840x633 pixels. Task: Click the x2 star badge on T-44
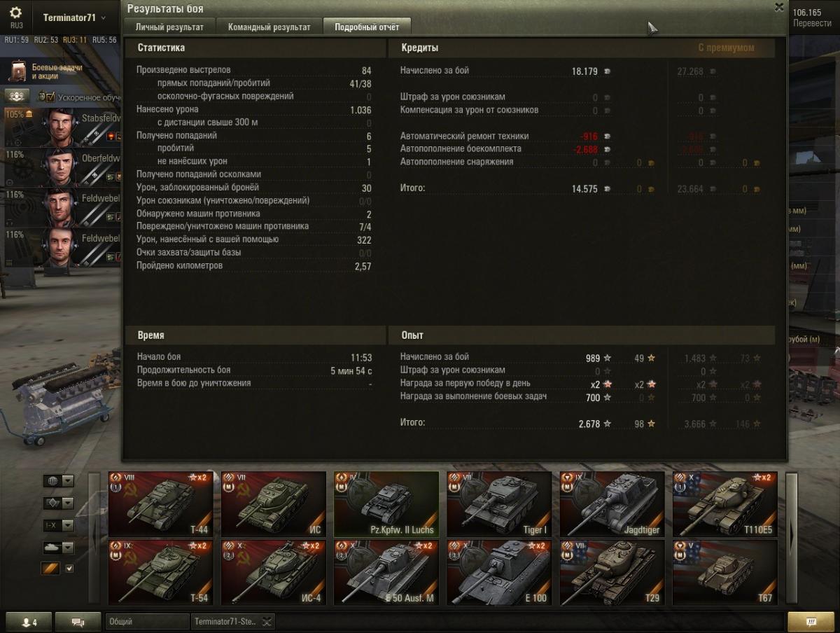click(197, 478)
